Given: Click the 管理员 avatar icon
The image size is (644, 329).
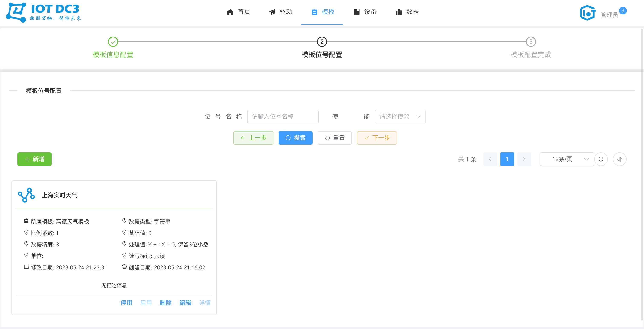Looking at the screenshot, I should (x=587, y=13).
